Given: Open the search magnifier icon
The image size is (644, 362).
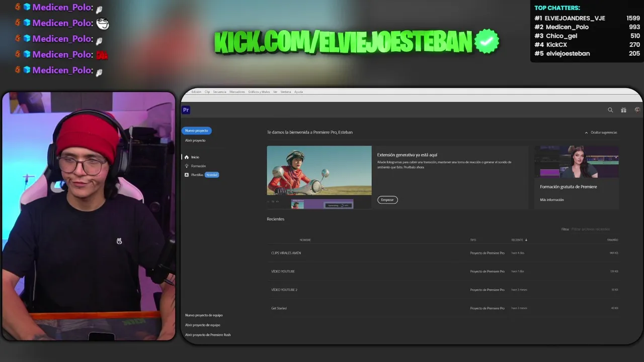Looking at the screenshot, I should (x=610, y=110).
